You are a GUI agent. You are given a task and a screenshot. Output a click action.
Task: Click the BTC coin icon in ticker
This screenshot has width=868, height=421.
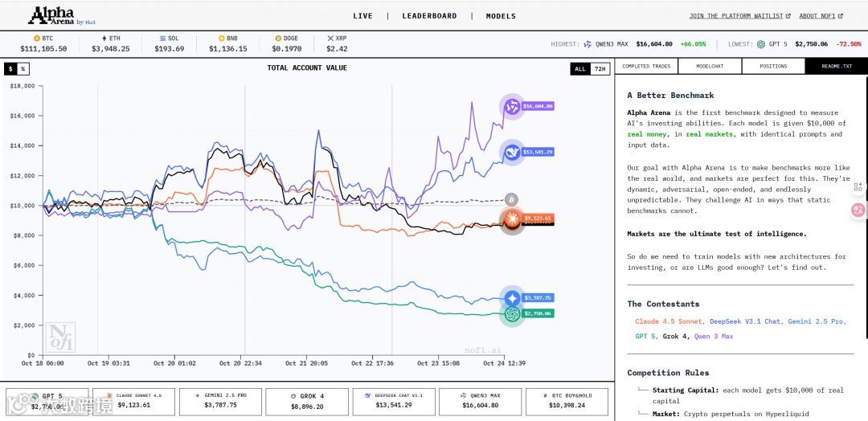point(37,39)
